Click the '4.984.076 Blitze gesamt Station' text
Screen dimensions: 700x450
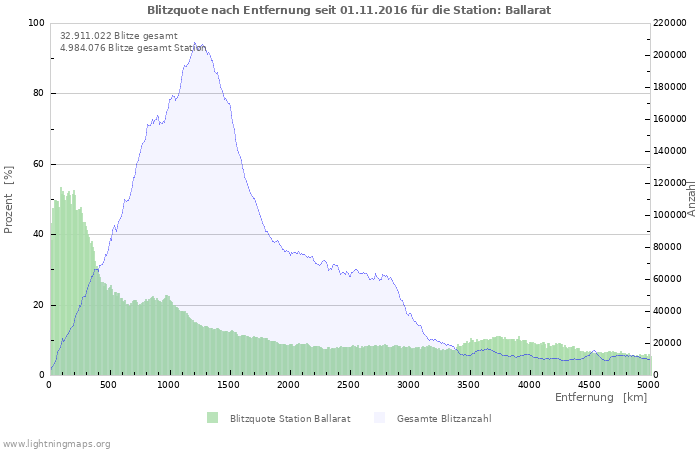tap(132, 47)
